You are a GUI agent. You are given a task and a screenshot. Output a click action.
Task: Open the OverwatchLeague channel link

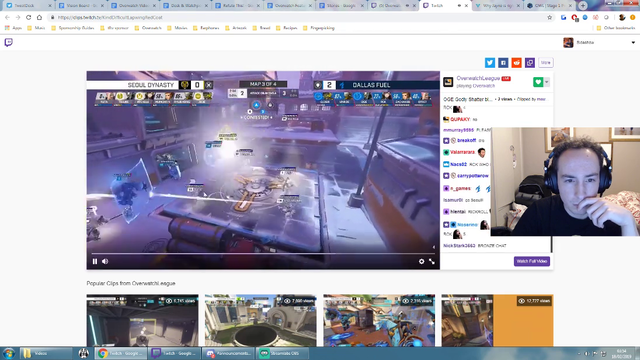pos(478,78)
